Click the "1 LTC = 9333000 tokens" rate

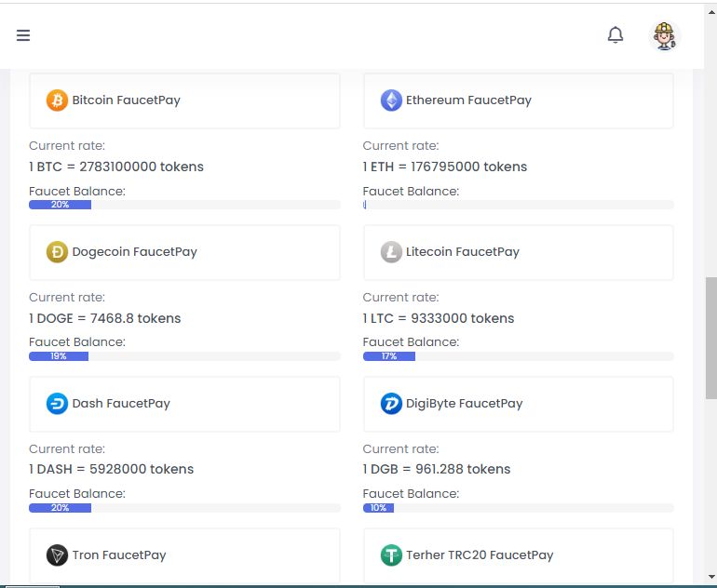pos(439,318)
